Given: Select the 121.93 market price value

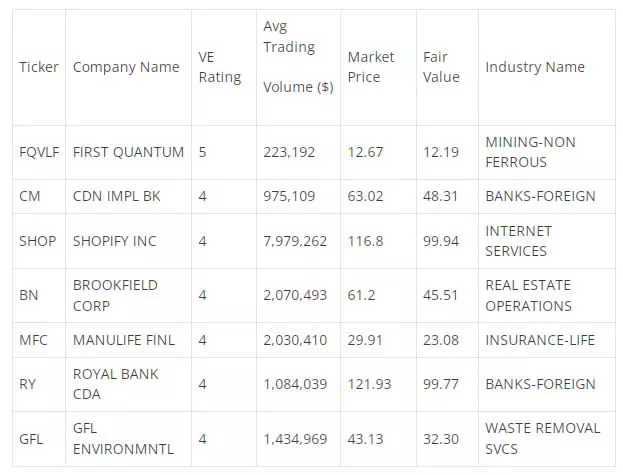Looking at the screenshot, I should tap(369, 384).
